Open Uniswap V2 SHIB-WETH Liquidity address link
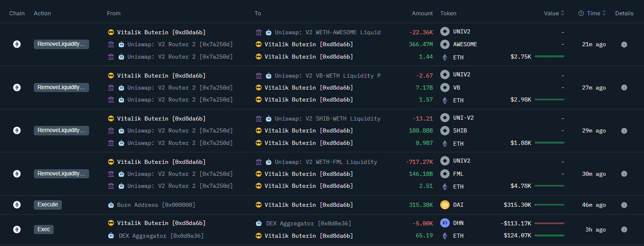 [328, 118]
